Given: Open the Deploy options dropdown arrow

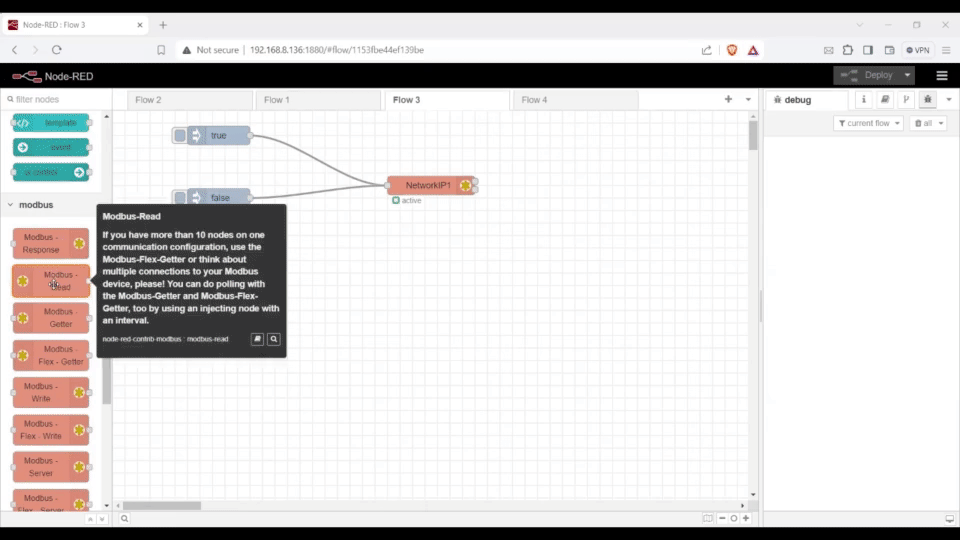Looking at the screenshot, I should [908, 75].
